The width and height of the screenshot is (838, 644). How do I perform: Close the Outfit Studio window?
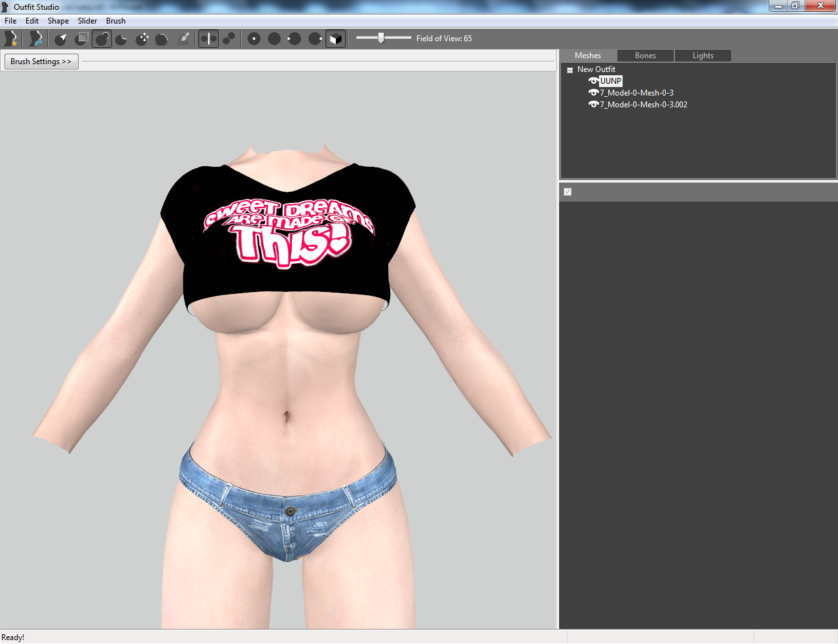click(x=820, y=6)
